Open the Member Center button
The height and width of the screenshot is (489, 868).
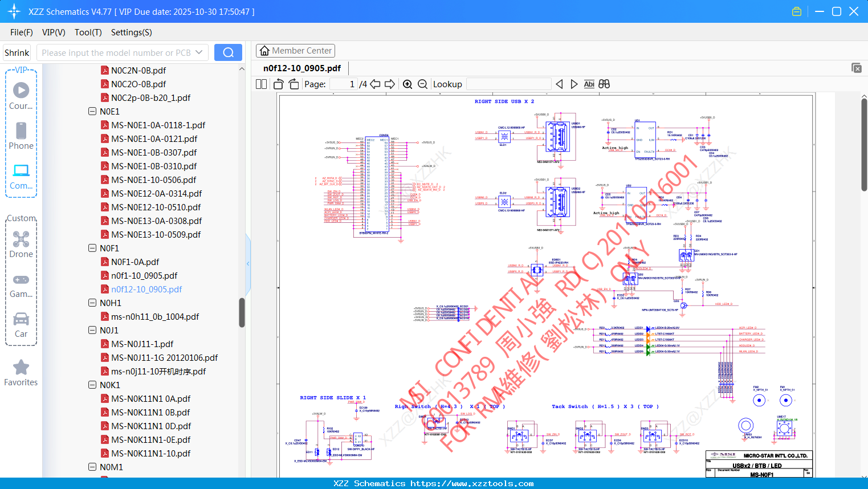295,51
